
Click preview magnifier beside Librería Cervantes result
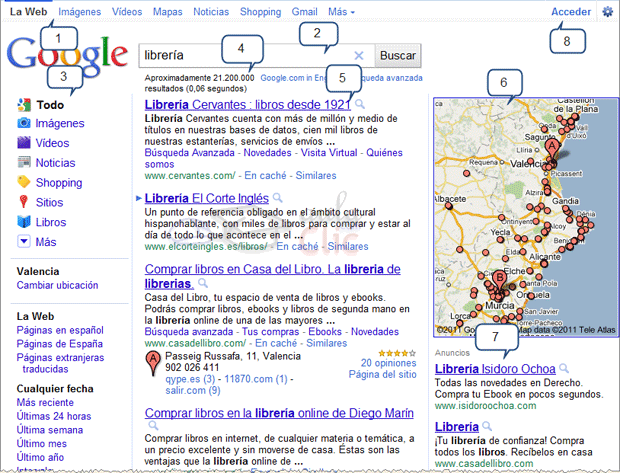pos(360,104)
